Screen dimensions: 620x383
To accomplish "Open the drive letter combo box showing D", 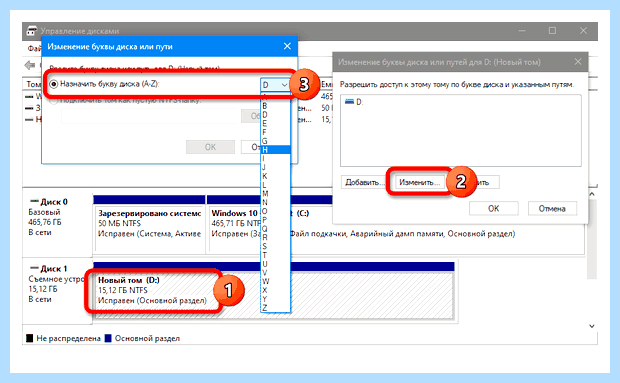I will point(275,85).
